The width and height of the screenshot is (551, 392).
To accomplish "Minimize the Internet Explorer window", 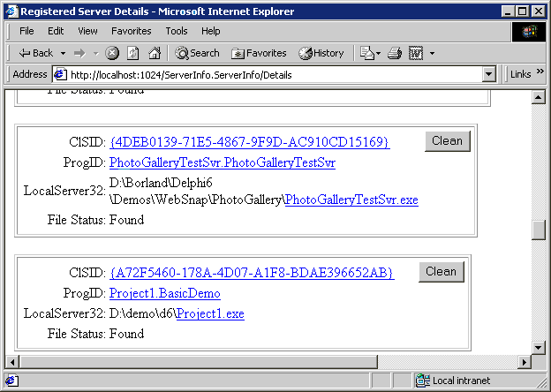I will (x=508, y=11).
